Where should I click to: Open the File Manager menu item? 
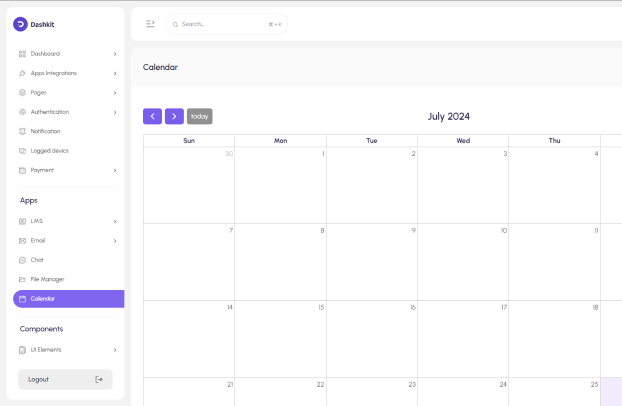(68, 279)
